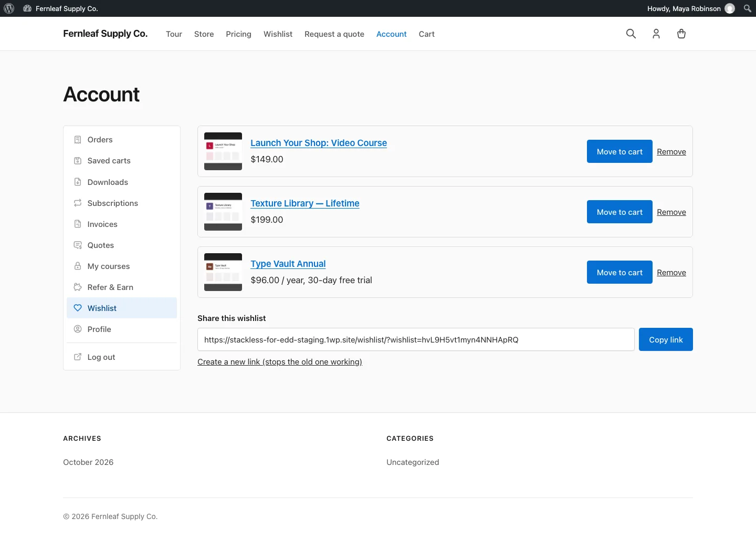Select the Account nav menu item
Screen dimensions: 756x539
[392, 34]
